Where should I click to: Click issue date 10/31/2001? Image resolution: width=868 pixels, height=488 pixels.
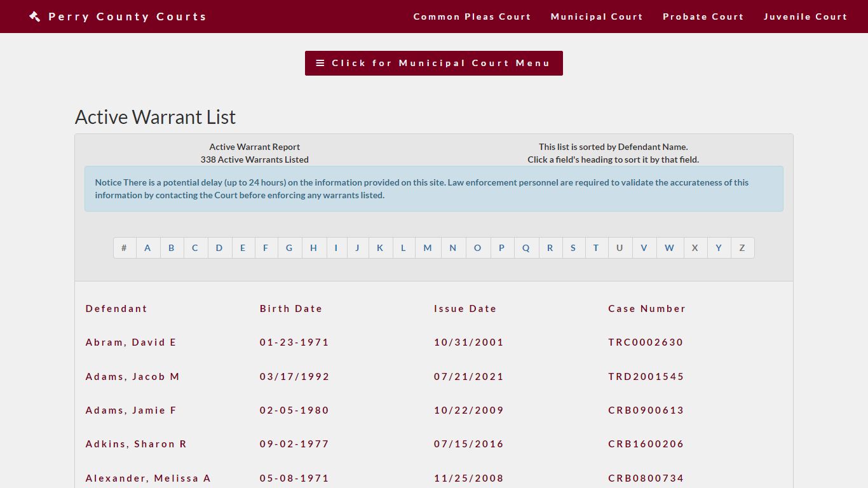(x=469, y=342)
